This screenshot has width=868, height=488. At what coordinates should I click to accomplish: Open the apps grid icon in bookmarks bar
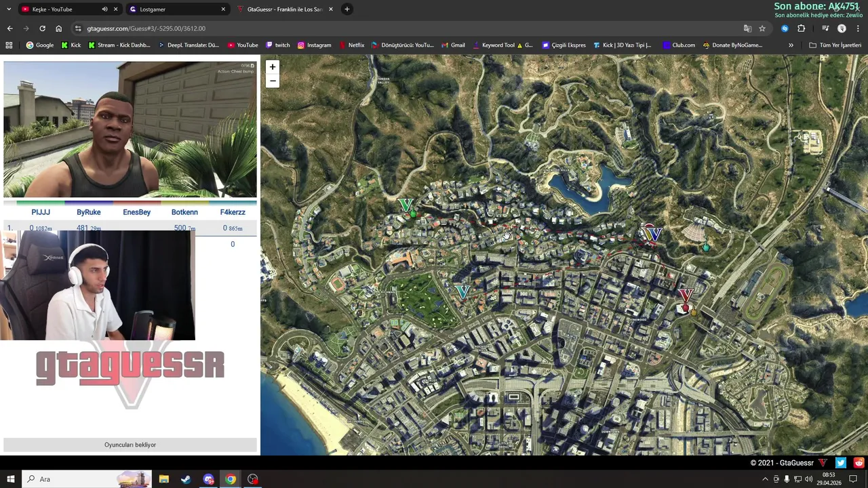pyautogui.click(x=9, y=45)
